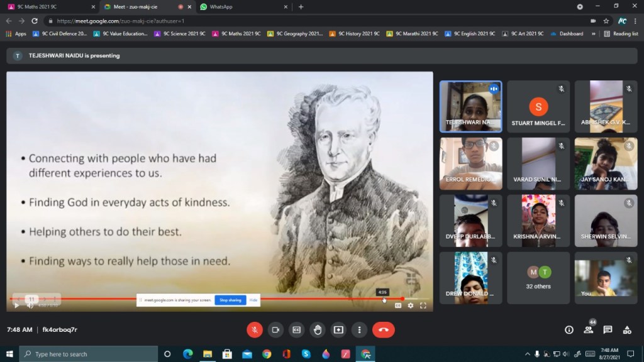Unmute your microphone in Meet
The image size is (644, 362).
pyautogui.click(x=255, y=329)
